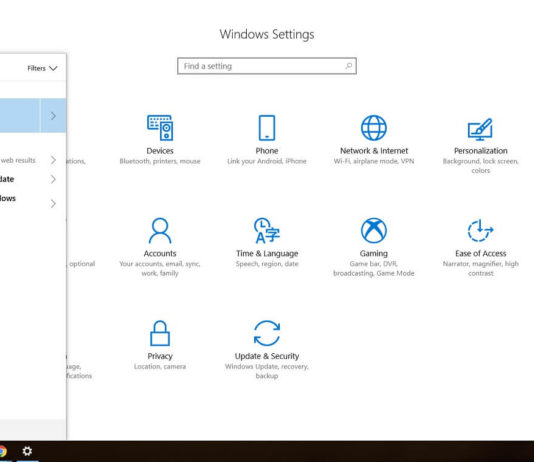The width and height of the screenshot is (534, 462).
Task: Open the Time & Language icon
Action: [x=267, y=230]
